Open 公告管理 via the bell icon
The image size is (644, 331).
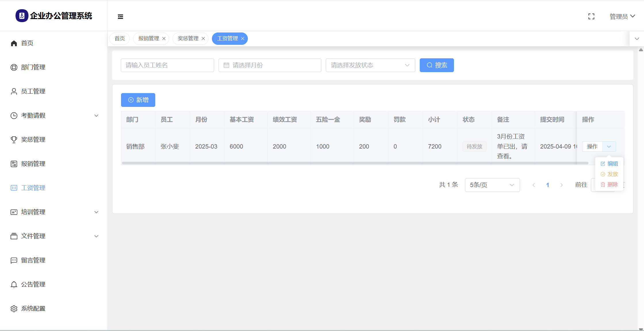point(14,284)
